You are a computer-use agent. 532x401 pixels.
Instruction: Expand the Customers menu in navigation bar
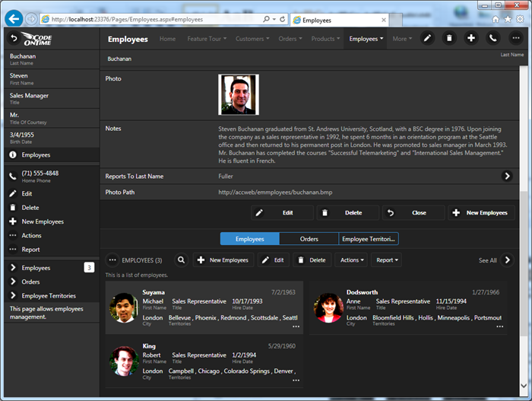coord(252,39)
